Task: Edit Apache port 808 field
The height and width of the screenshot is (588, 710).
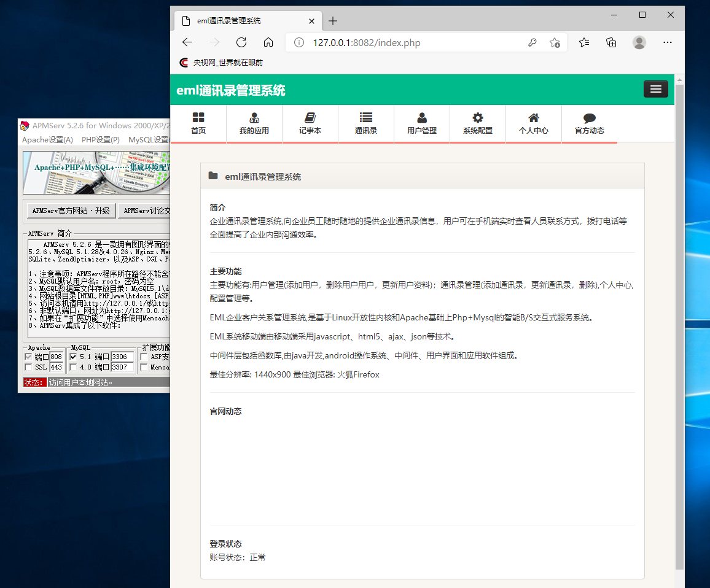Action: [56, 357]
